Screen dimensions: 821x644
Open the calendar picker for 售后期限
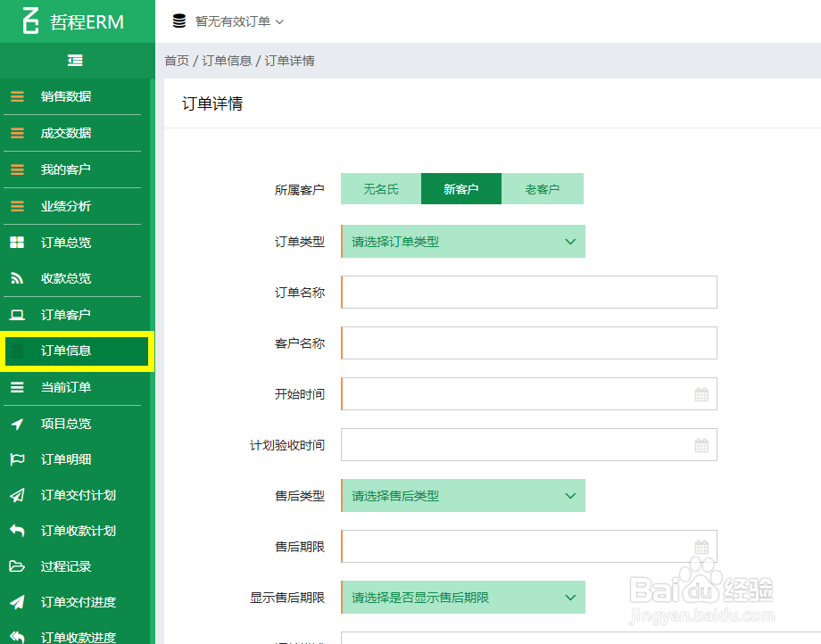(702, 546)
